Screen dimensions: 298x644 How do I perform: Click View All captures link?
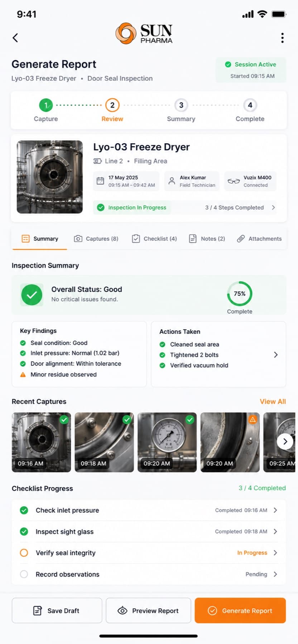(273, 401)
